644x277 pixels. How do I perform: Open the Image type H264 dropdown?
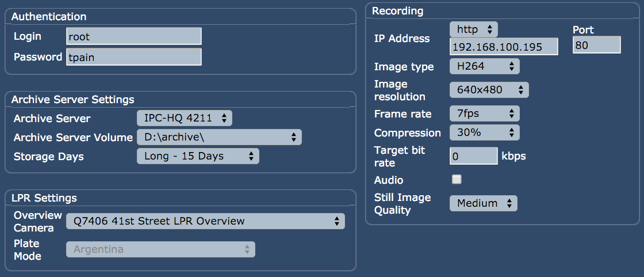(485, 66)
